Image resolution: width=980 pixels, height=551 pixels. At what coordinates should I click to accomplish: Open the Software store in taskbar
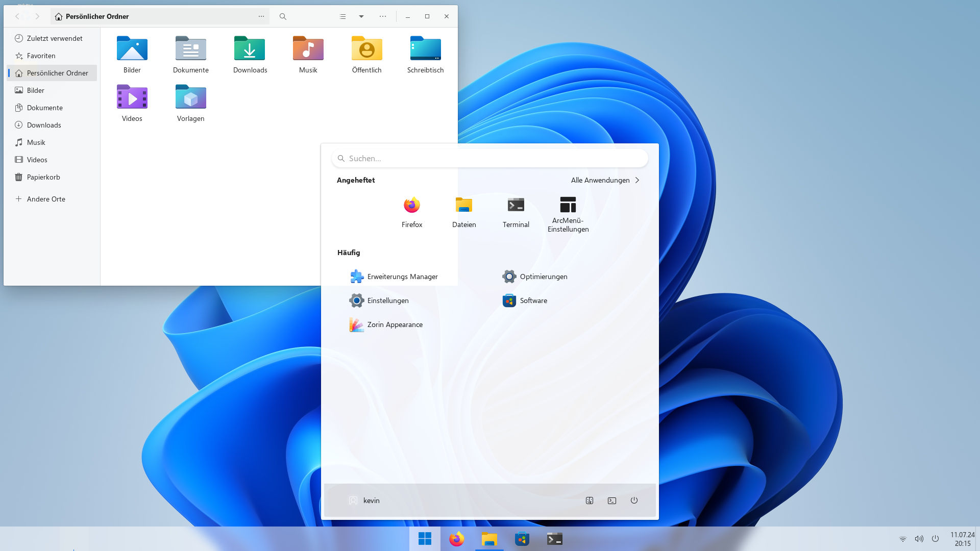522,539
